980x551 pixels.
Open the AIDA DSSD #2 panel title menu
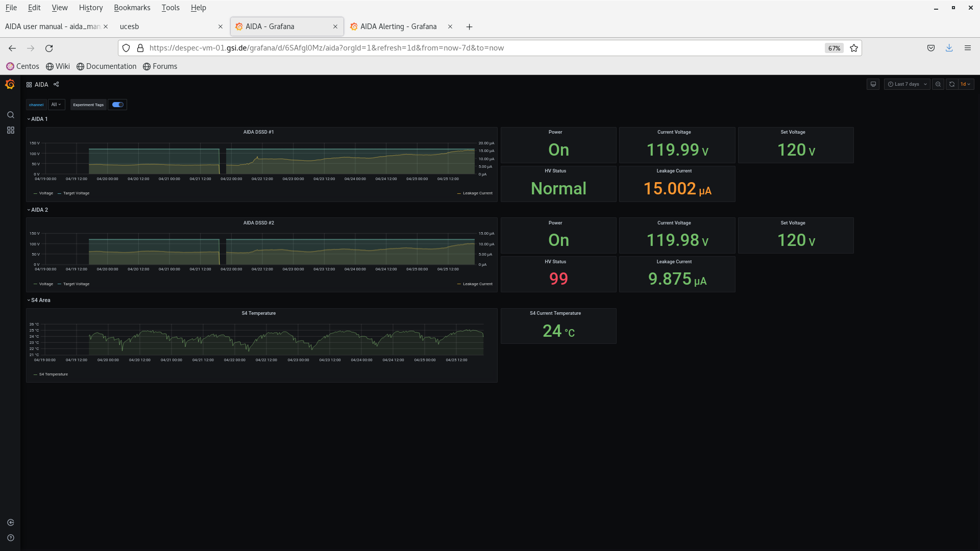coord(258,223)
